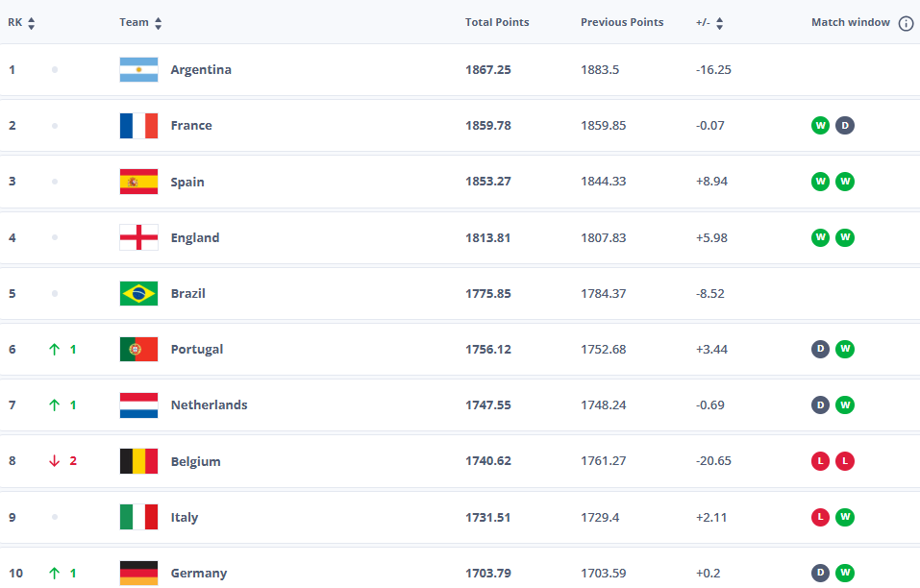Click the Italy flag icon
The width and height of the screenshot is (920, 588).
[x=138, y=517]
